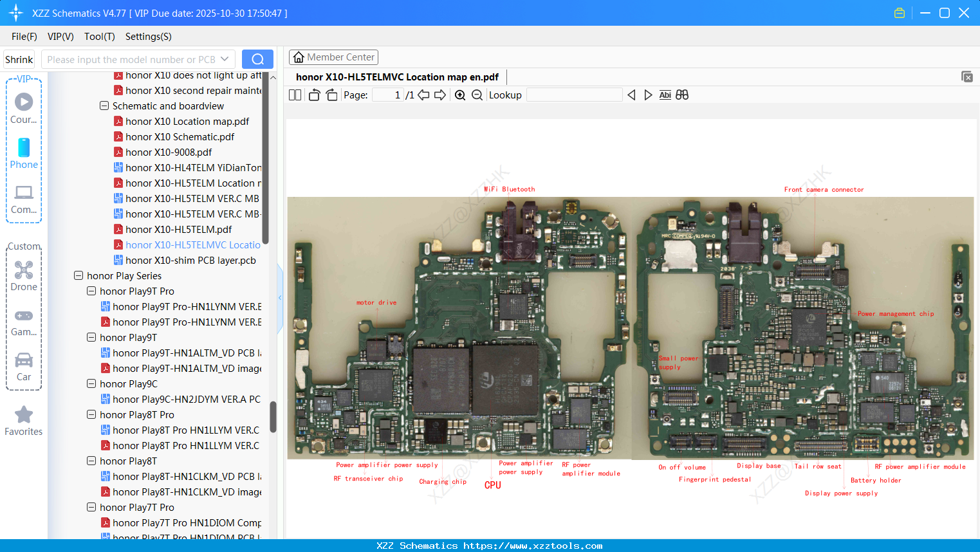Image resolution: width=980 pixels, height=552 pixels.
Task: Open honor Play9C-HN2JDYM VER.A PCB file
Action: [x=187, y=399]
